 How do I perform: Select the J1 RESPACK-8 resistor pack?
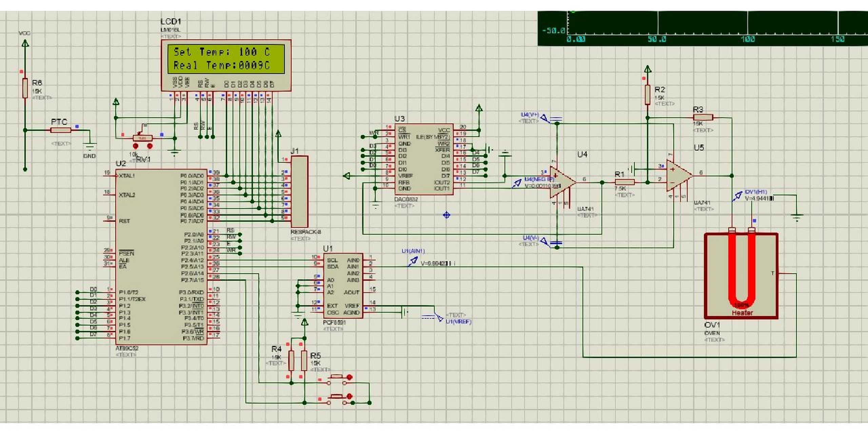[x=299, y=192]
